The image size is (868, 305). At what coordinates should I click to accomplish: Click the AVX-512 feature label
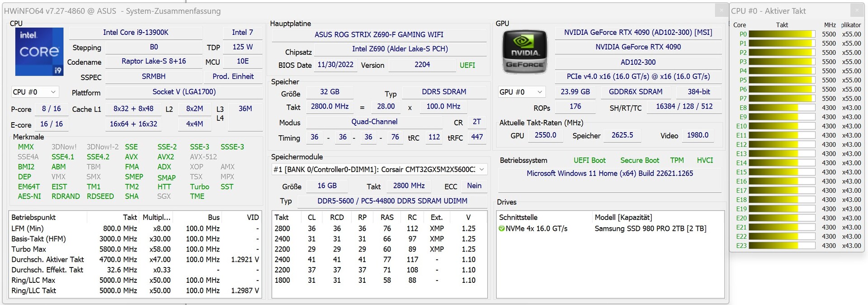[203, 157]
